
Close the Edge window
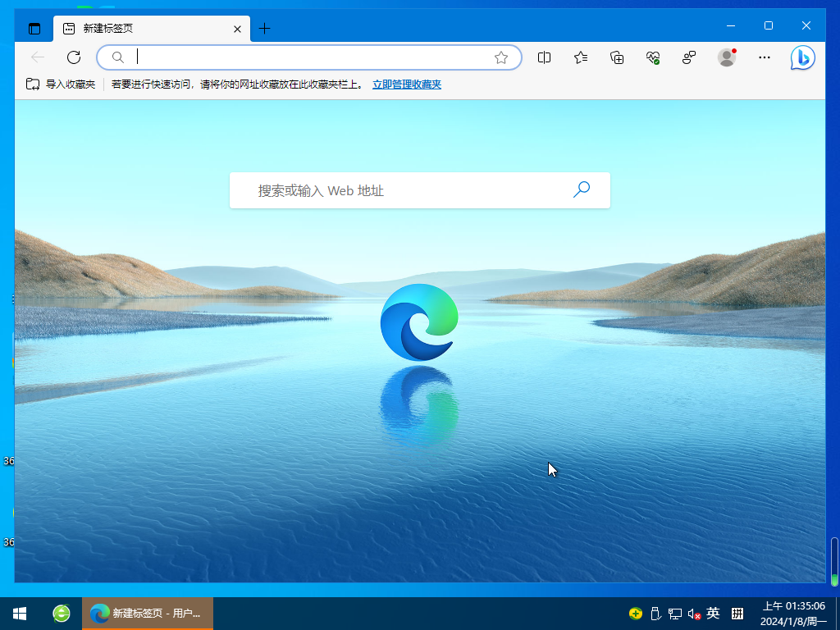point(806,25)
